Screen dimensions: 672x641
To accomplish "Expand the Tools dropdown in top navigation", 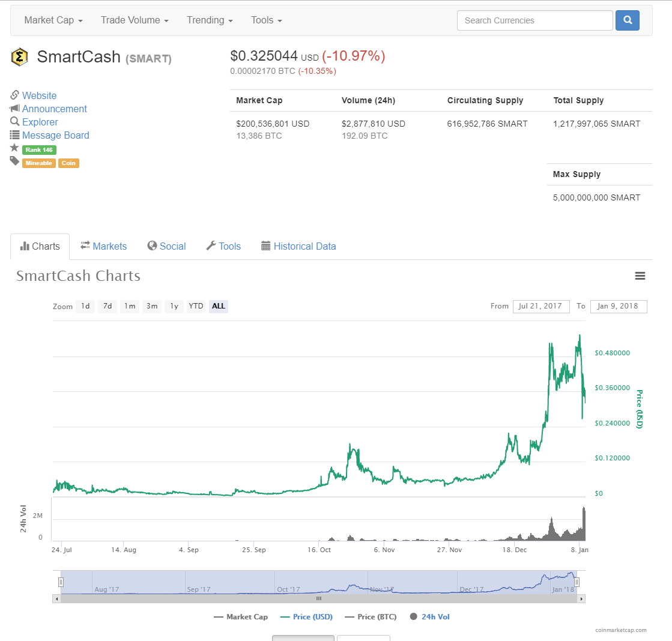I will point(266,20).
